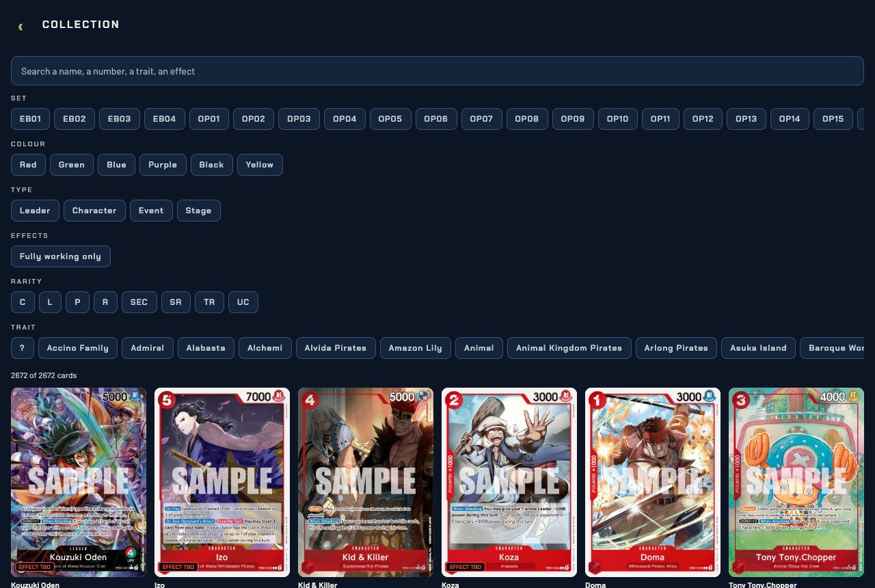Filter by set EB04
This screenshot has width=875, height=588.
coord(165,119)
